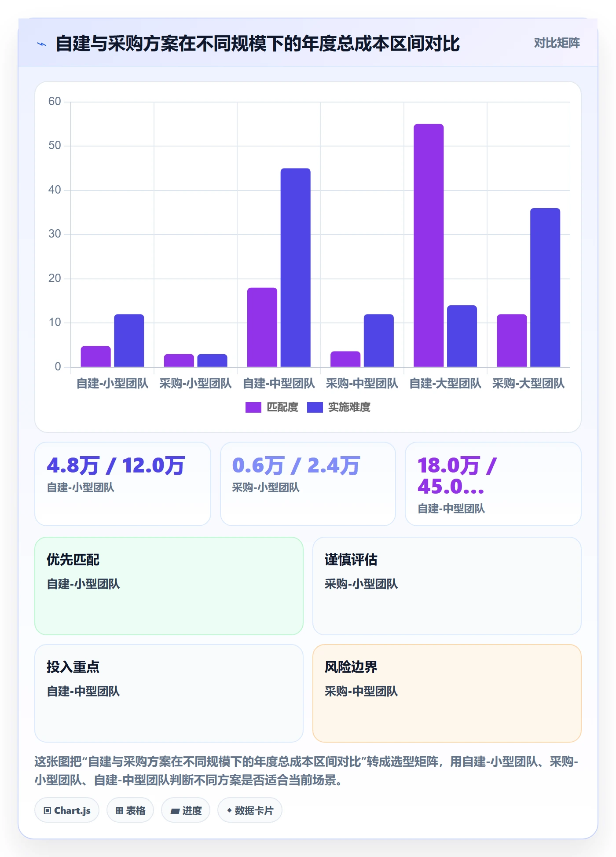This screenshot has width=616, height=857.
Task: Open the 4.8万 / 12.0万 stat card
Action: pyautogui.click(x=123, y=484)
